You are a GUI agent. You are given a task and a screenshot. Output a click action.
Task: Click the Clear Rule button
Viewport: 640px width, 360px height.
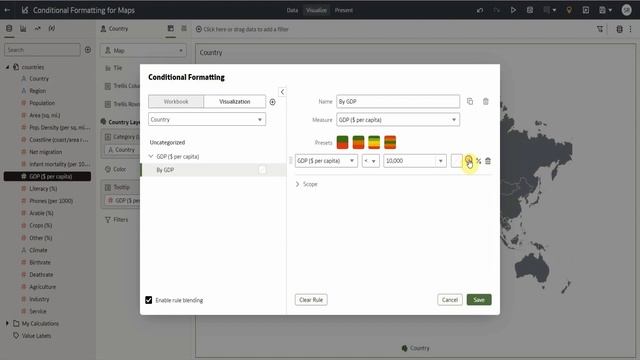tap(311, 300)
